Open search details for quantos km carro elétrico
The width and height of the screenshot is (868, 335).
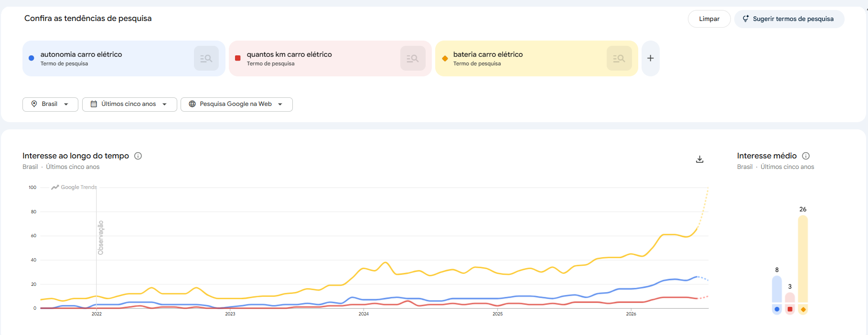[x=413, y=58]
